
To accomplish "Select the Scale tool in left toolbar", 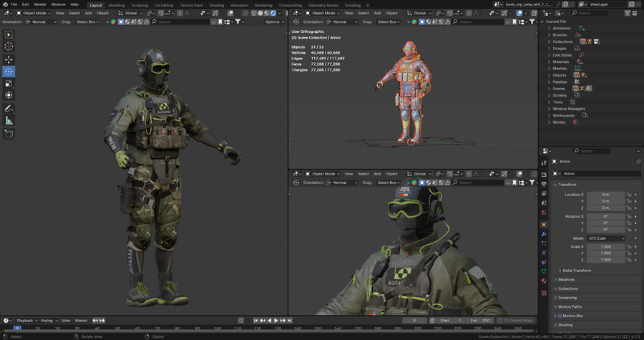I will coord(9,83).
